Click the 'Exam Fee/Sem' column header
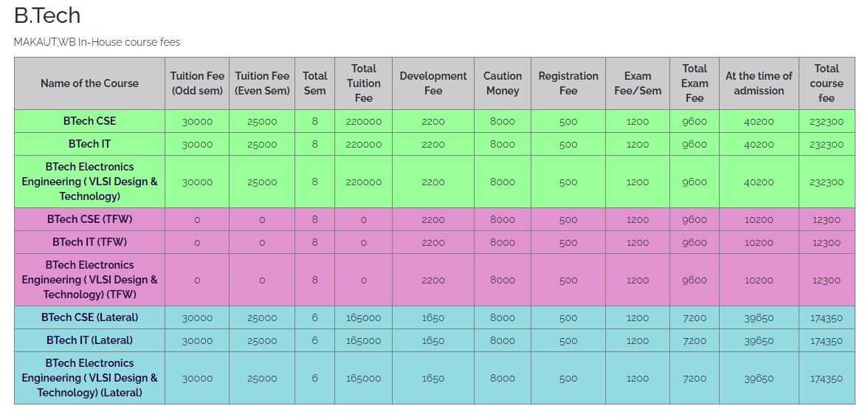Viewport: 868px width, 420px height. (x=638, y=83)
